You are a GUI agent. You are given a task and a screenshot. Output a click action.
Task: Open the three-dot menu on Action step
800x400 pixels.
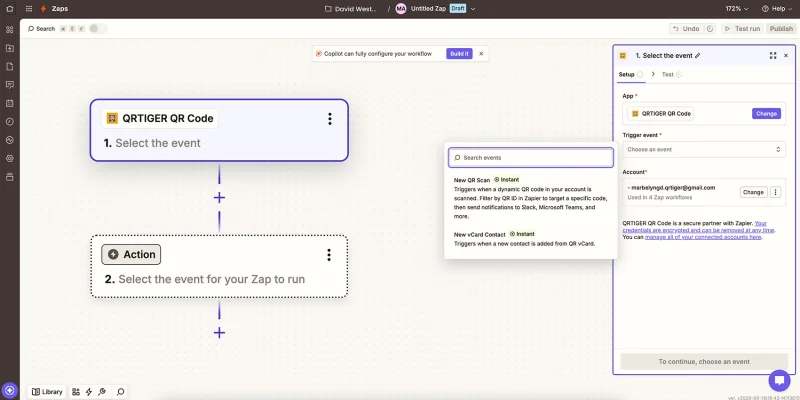pos(329,255)
